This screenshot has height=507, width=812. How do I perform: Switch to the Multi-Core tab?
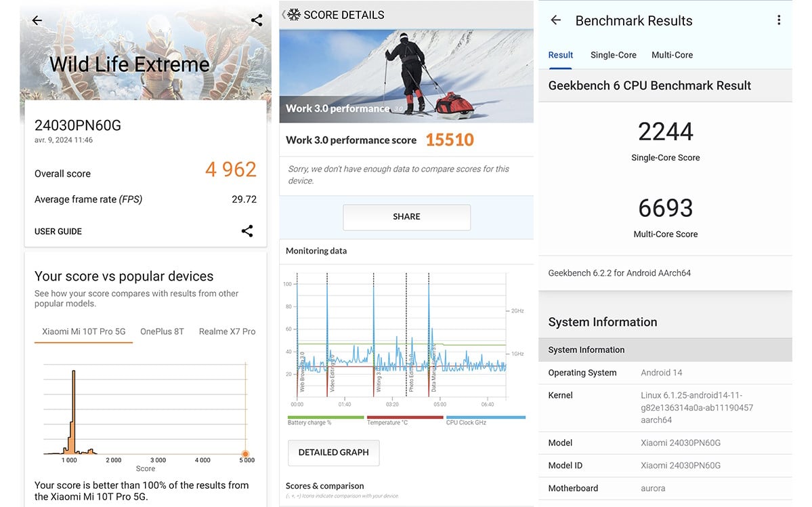(672, 55)
